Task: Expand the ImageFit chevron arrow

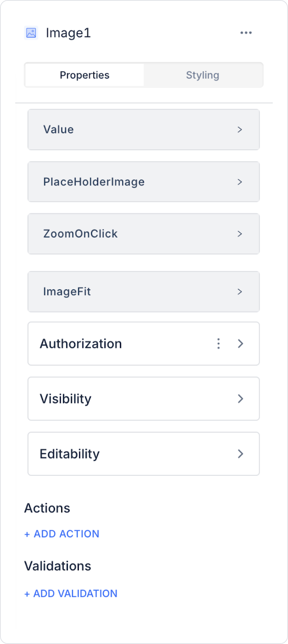Action: click(x=240, y=292)
